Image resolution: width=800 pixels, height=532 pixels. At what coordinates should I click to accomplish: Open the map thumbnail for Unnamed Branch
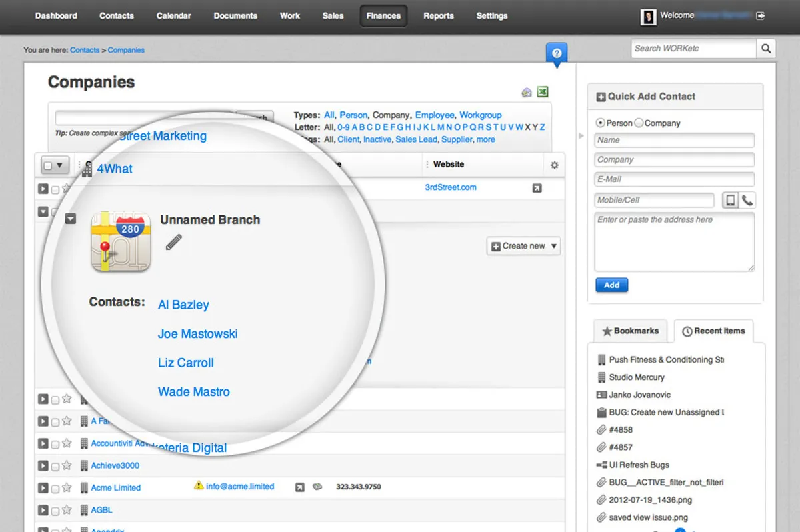tap(121, 241)
